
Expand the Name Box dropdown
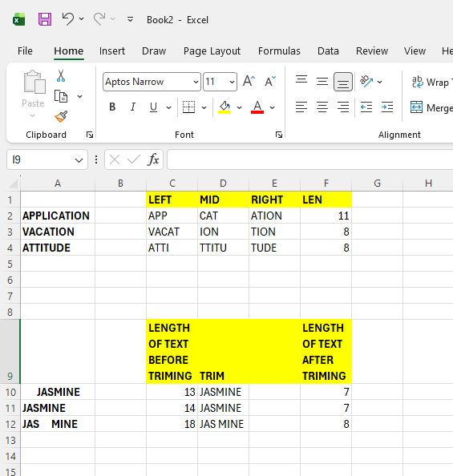tap(79, 160)
